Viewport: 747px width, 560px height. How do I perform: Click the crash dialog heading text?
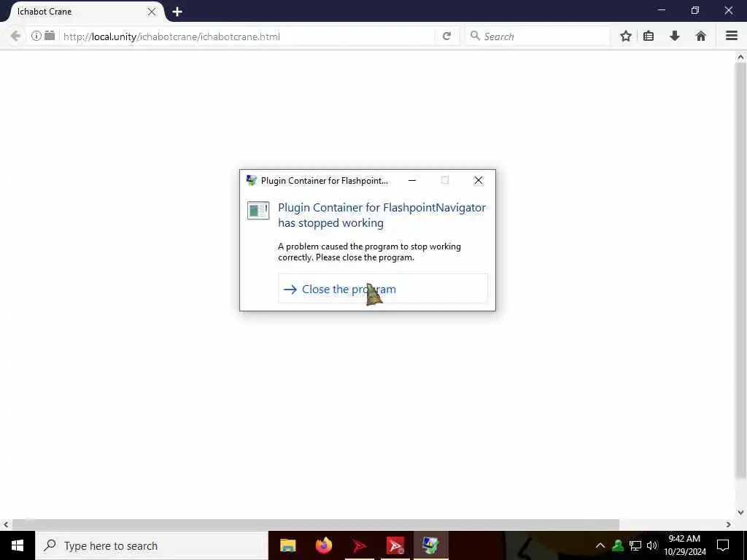[x=382, y=215]
